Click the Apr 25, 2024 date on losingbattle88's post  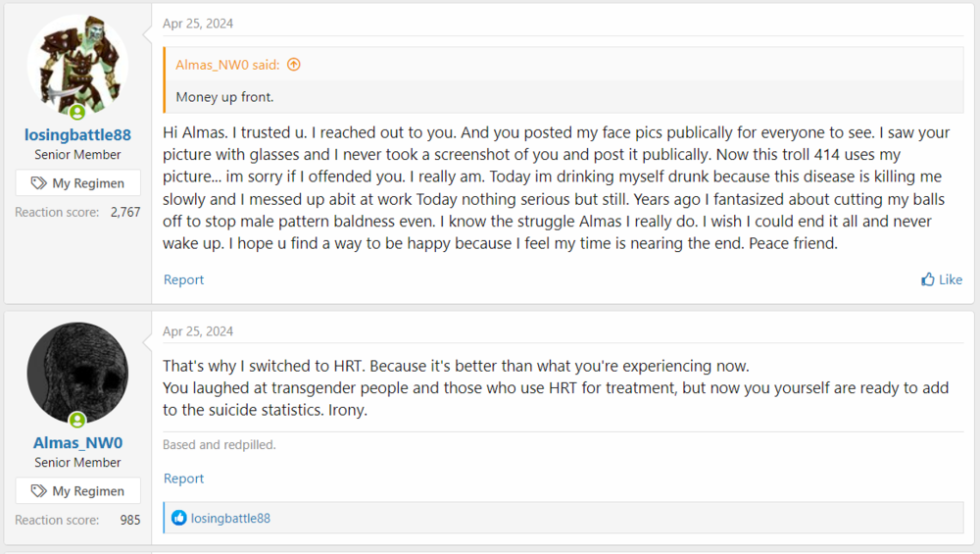[x=198, y=24]
